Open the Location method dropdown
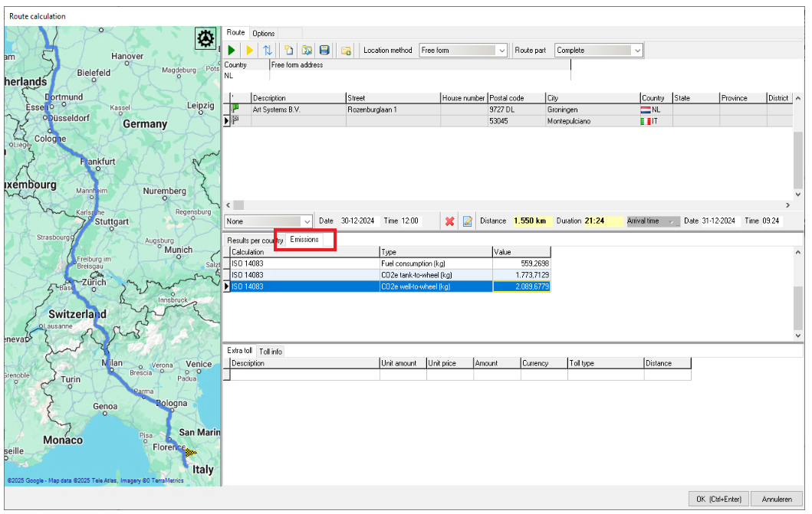This screenshot has width=812, height=514. 463,51
